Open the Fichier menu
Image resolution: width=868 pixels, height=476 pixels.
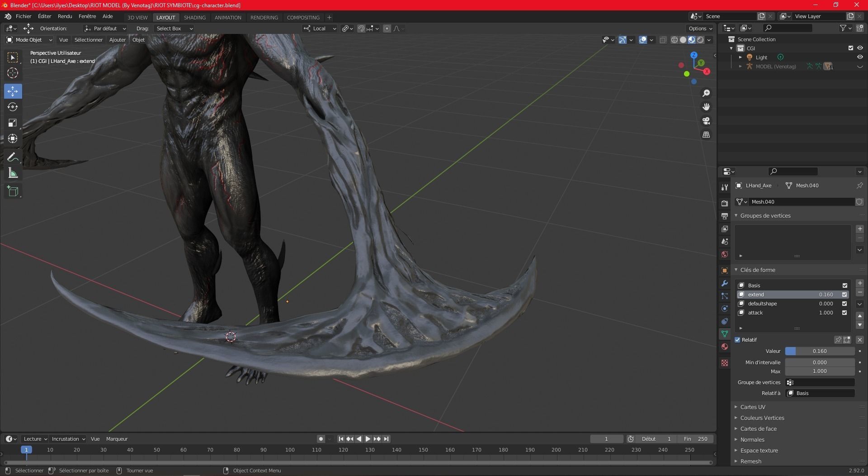[x=24, y=16]
